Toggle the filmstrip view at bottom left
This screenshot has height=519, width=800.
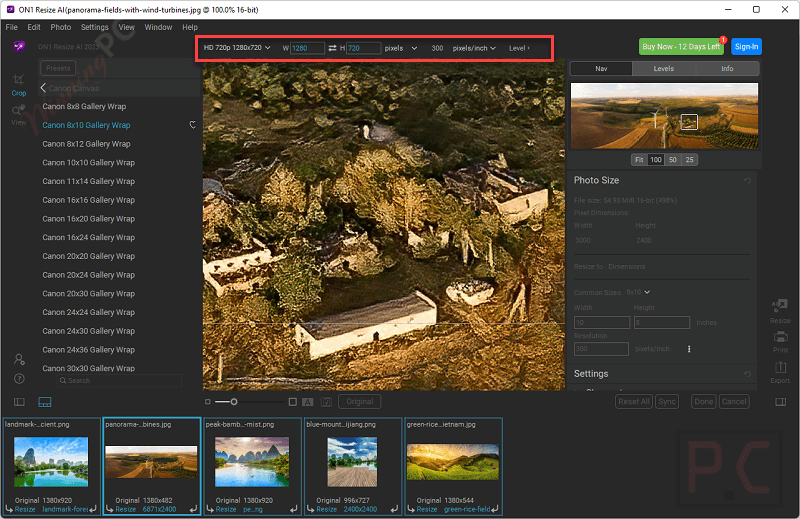(x=44, y=402)
